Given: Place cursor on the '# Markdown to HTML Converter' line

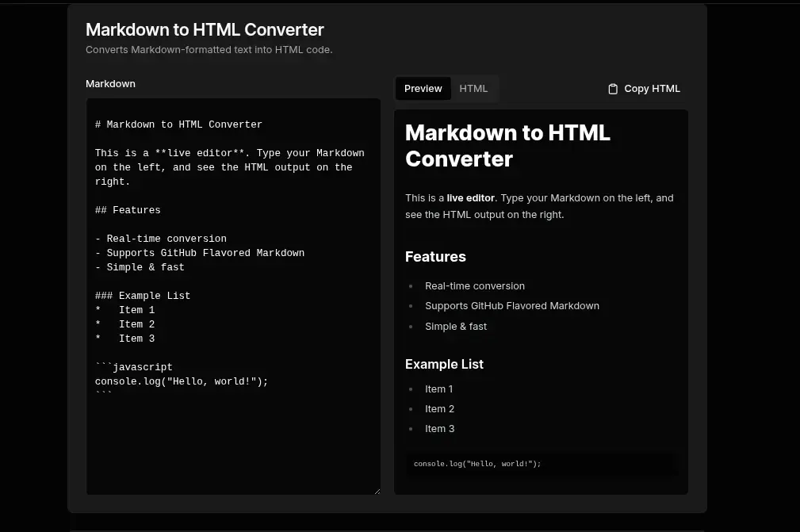Looking at the screenshot, I should (178, 124).
